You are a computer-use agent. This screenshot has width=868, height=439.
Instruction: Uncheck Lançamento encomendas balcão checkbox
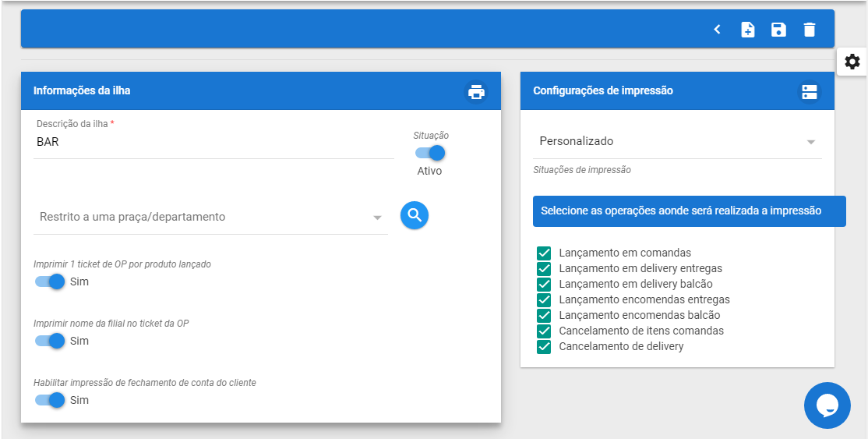[544, 315]
